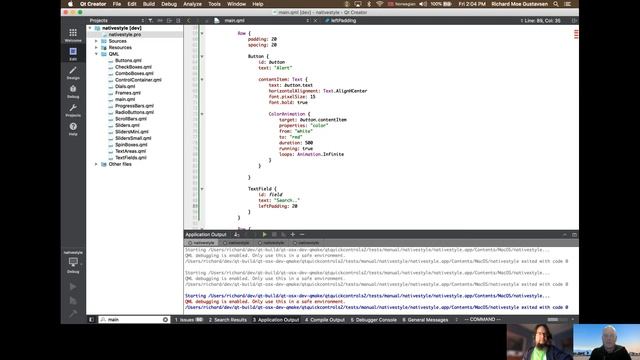Open the Qt Creator application menu
Image resolution: width=640 pixels, height=360 pixels.
click(93, 4)
